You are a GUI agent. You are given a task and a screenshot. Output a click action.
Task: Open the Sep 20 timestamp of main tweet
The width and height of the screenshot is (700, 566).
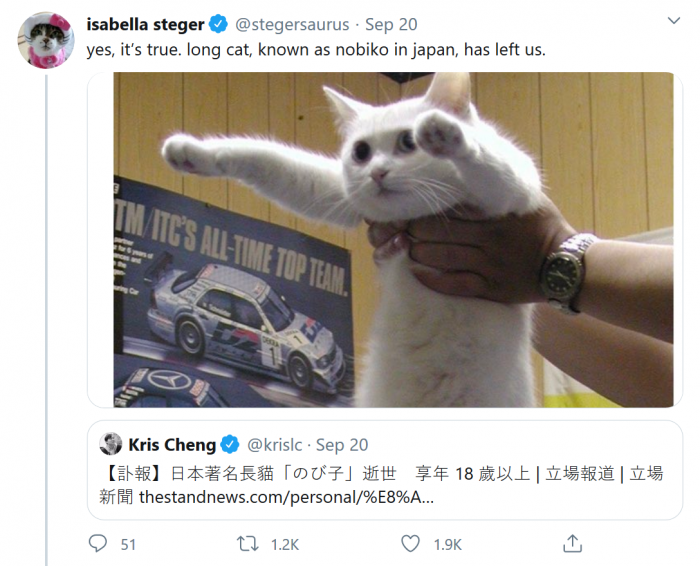[391, 25]
